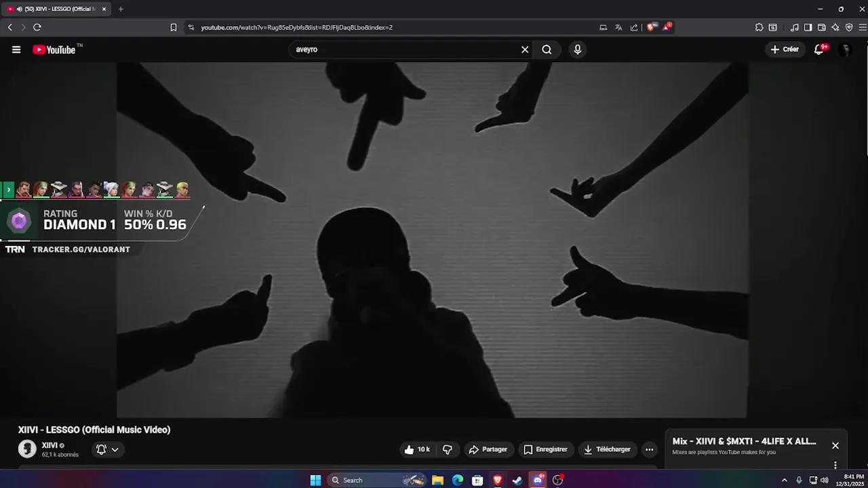Click the Télécharger download button
Image resolution: width=868 pixels, height=488 pixels.
607,449
